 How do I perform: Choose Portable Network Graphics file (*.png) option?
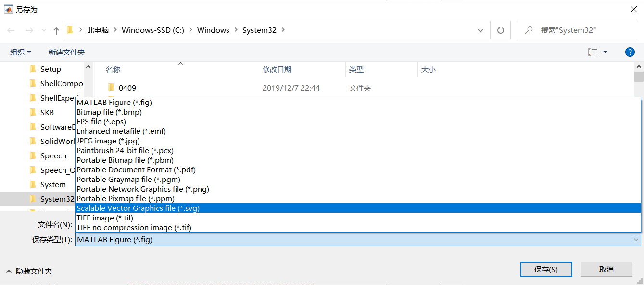[358, 189]
